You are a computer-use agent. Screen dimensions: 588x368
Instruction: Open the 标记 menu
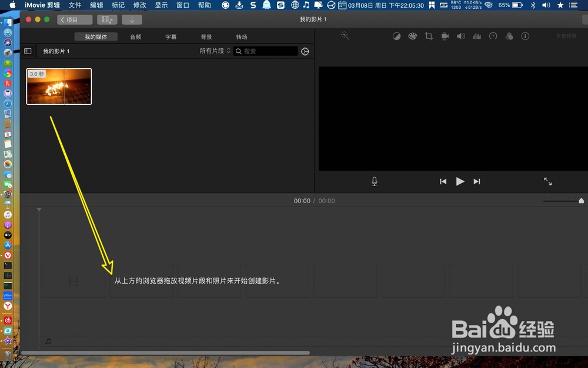pos(118,5)
